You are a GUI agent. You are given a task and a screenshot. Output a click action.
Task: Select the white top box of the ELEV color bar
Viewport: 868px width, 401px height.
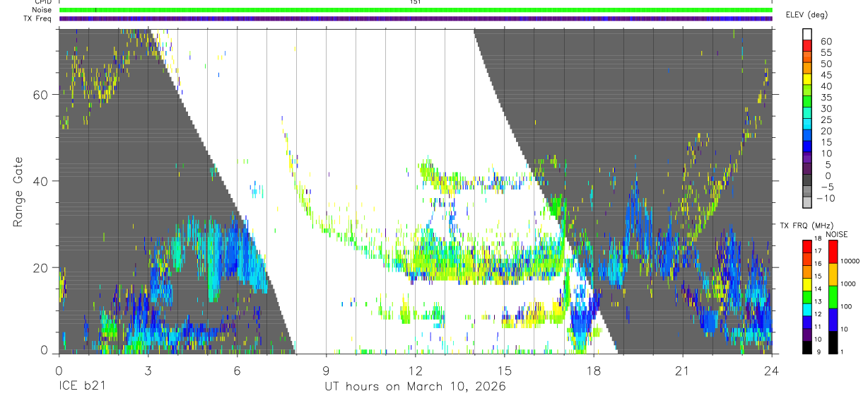[x=808, y=35]
